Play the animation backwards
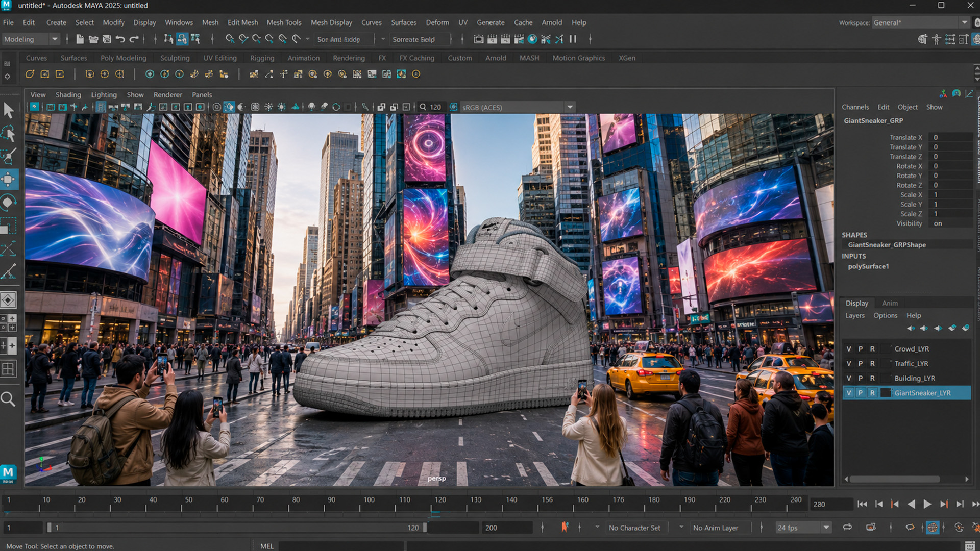This screenshot has width=980, height=551. pos(912,504)
